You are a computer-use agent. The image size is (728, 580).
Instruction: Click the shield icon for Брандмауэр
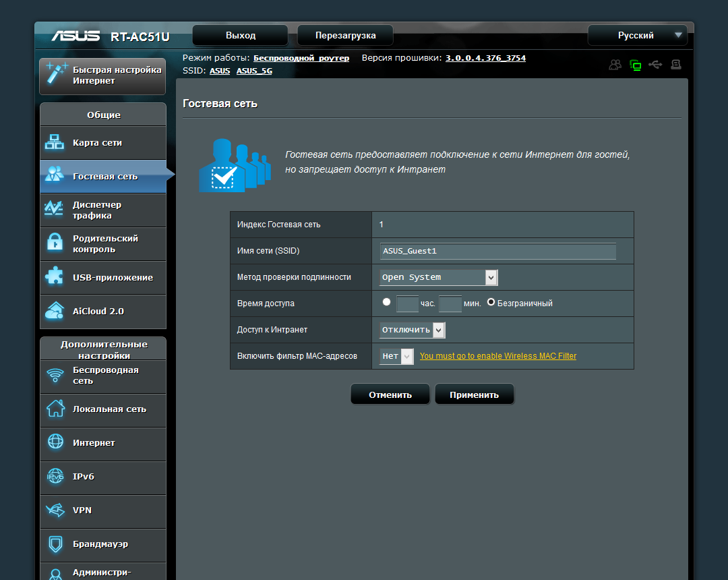click(55, 544)
